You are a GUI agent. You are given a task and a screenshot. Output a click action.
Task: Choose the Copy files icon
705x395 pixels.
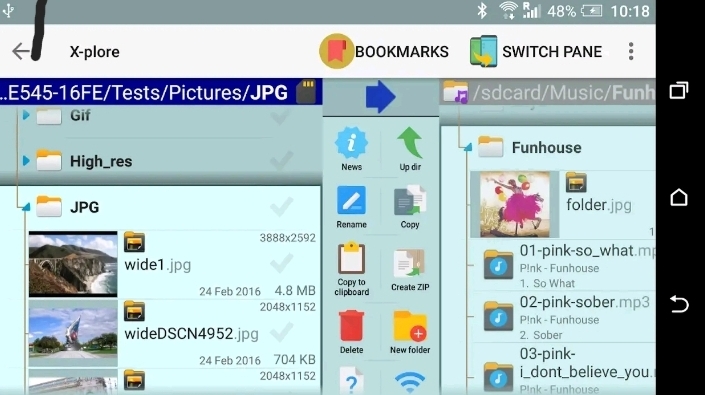point(410,207)
